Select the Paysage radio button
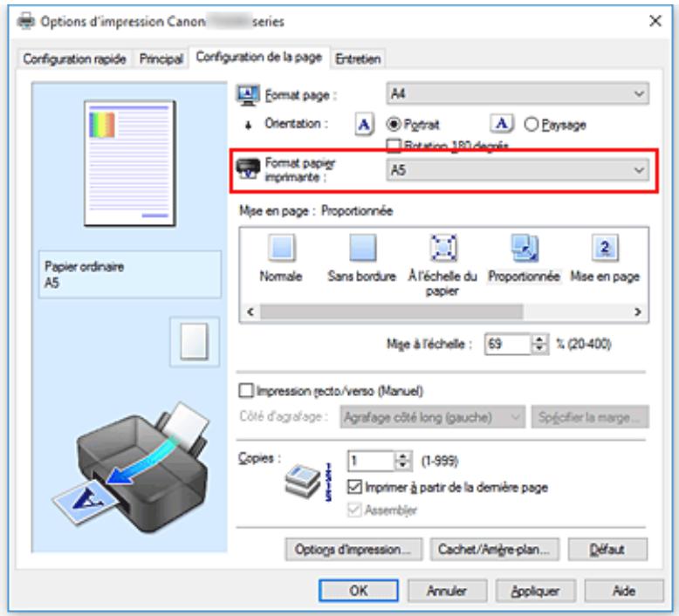This screenshot has height=616, width=679. click(531, 125)
